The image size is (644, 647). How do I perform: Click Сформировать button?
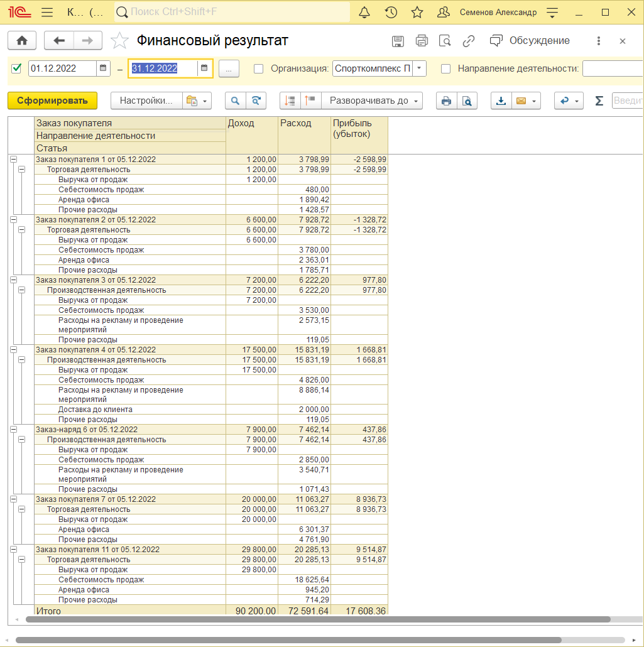pyautogui.click(x=52, y=101)
